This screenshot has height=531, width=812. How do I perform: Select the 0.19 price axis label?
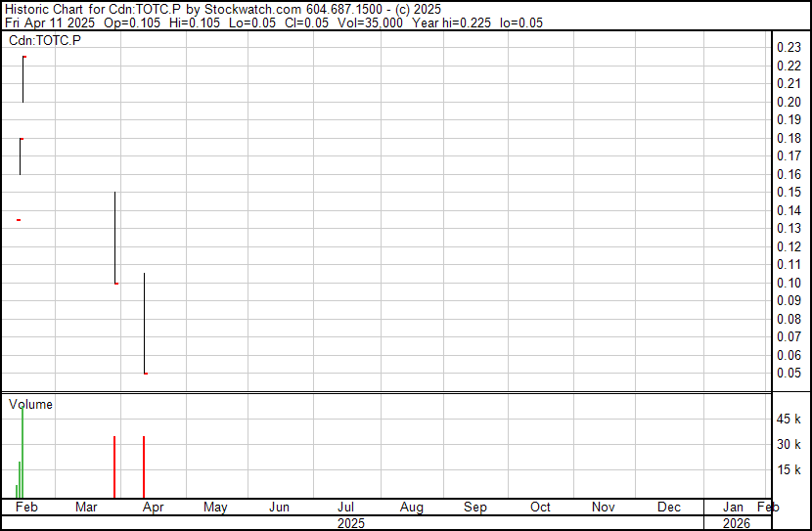789,119
